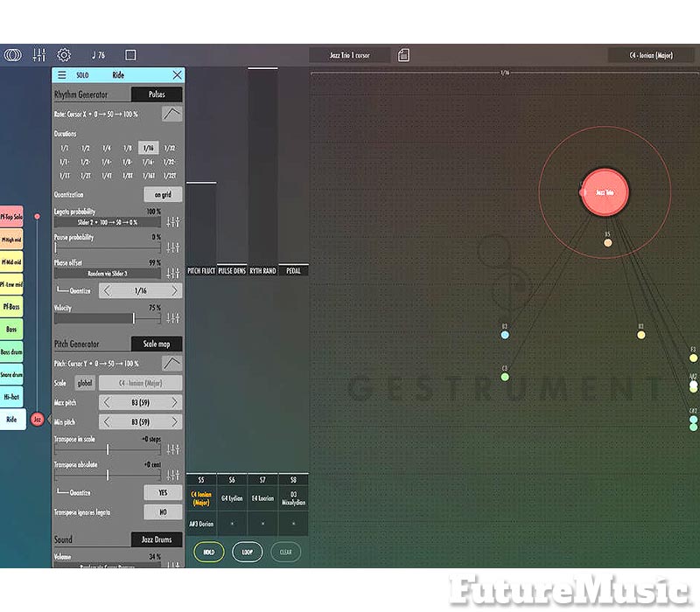Adjust the PITCH FLUCT vertical slider
Screen dimensions: 700x612
(x=201, y=223)
